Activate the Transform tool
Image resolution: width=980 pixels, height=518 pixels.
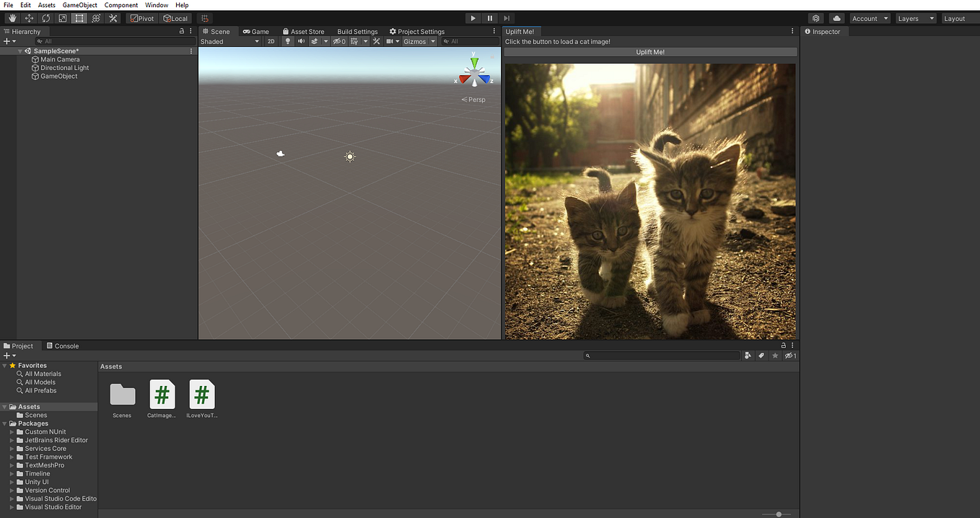[95, 18]
